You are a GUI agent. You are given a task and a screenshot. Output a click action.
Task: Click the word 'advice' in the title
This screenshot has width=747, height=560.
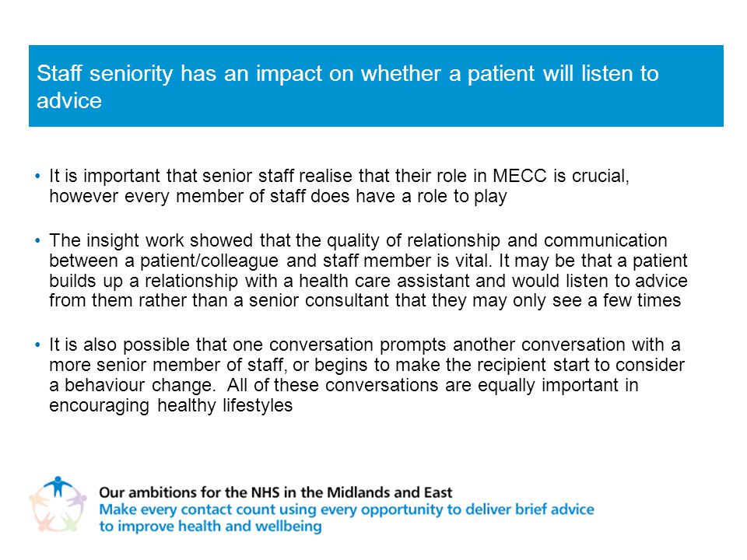click(69, 100)
